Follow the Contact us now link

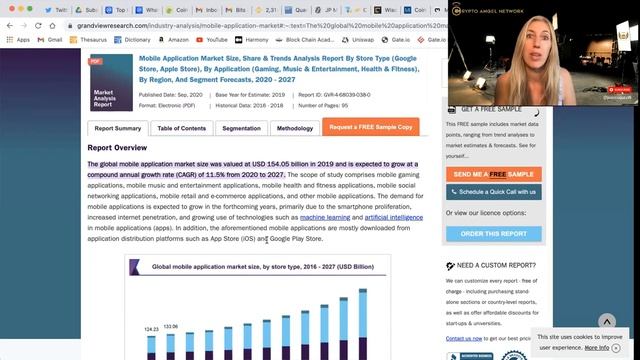464,339
